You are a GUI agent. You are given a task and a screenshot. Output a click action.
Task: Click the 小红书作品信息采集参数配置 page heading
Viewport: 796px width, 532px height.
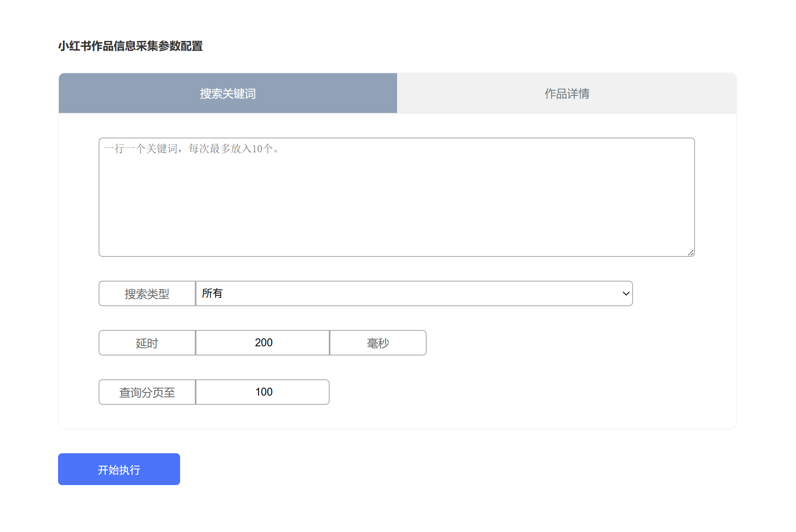click(x=130, y=46)
